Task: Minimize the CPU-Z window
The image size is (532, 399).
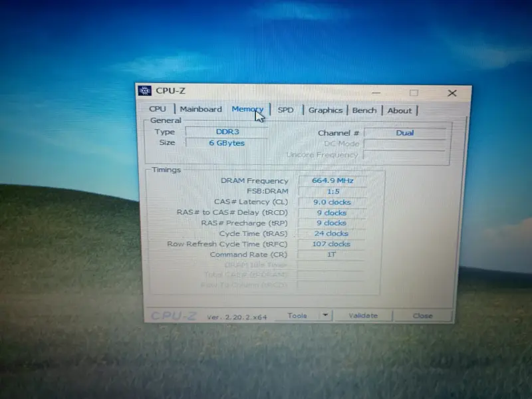Action: tap(376, 93)
